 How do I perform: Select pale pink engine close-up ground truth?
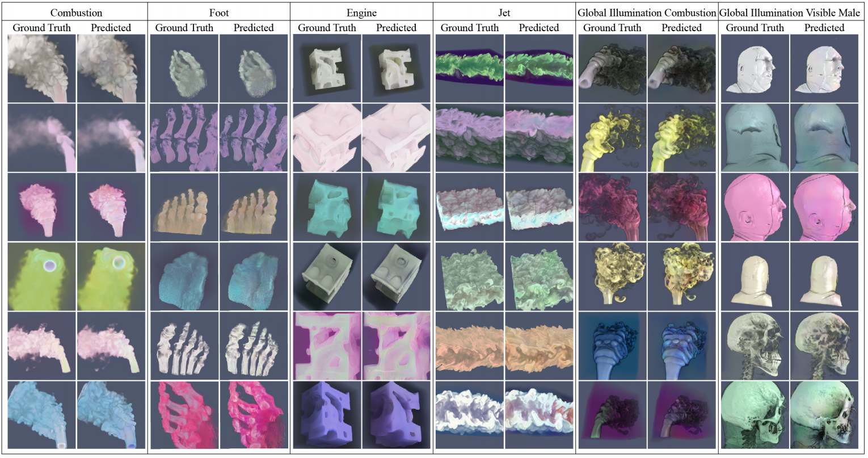[327, 137]
